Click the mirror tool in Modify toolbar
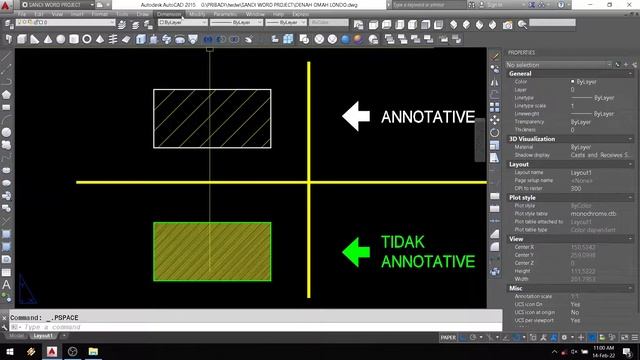Screen dimensions: 640x360 [495, 82]
